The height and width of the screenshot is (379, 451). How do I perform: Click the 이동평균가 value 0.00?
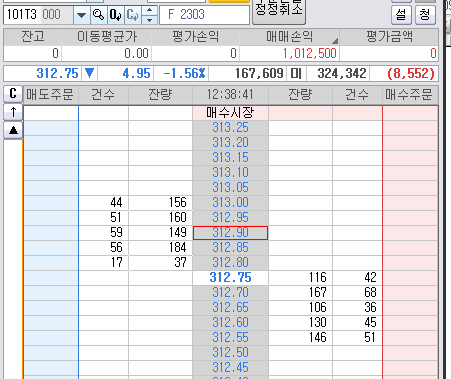(x=136, y=53)
